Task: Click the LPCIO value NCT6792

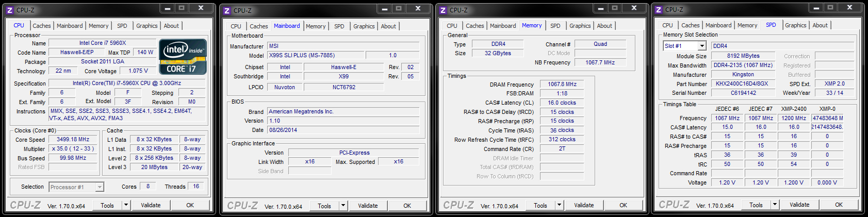Action: coord(344,88)
